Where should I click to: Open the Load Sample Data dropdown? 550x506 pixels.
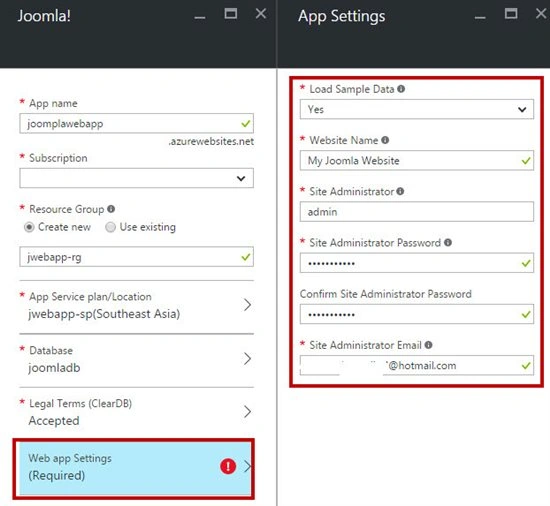coord(417,109)
